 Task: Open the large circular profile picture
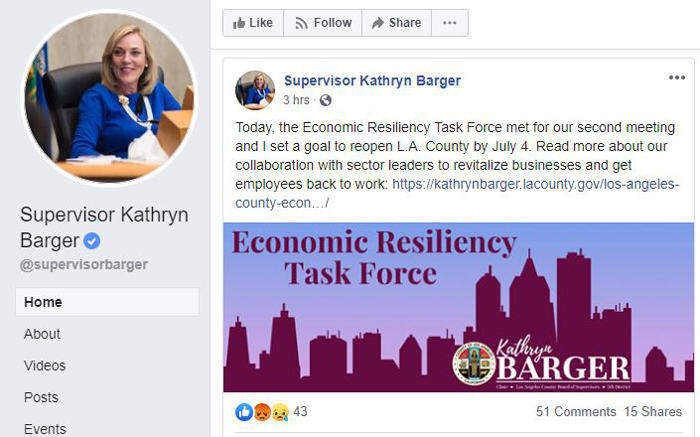tap(110, 97)
